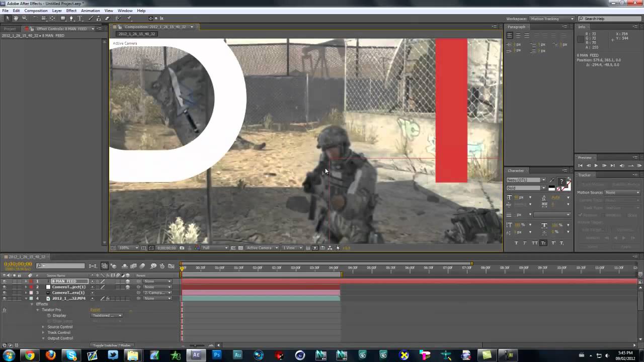Reset the Twixtor Pro effect
This screenshot has height=362, width=644.
click(x=95, y=310)
